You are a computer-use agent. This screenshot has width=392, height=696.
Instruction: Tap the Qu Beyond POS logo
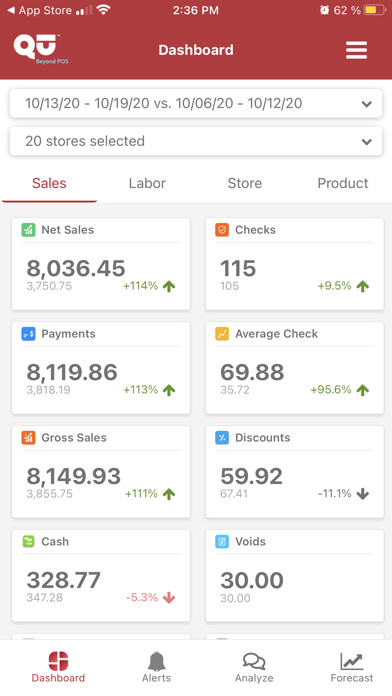click(x=41, y=49)
